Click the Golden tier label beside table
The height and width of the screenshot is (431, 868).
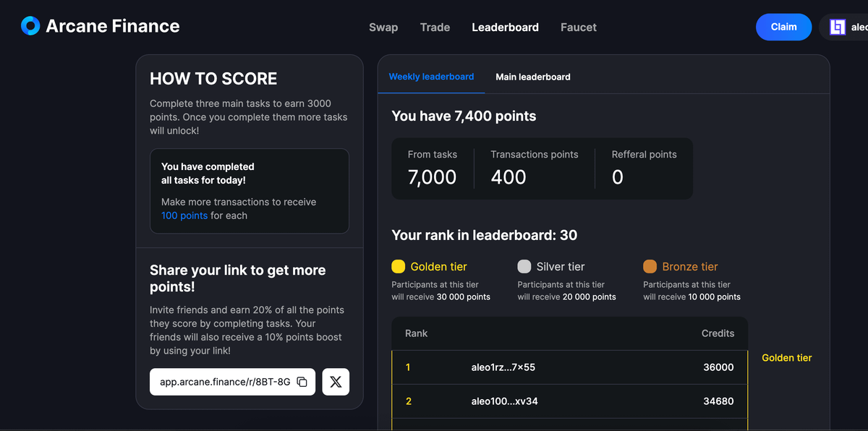pyautogui.click(x=787, y=358)
